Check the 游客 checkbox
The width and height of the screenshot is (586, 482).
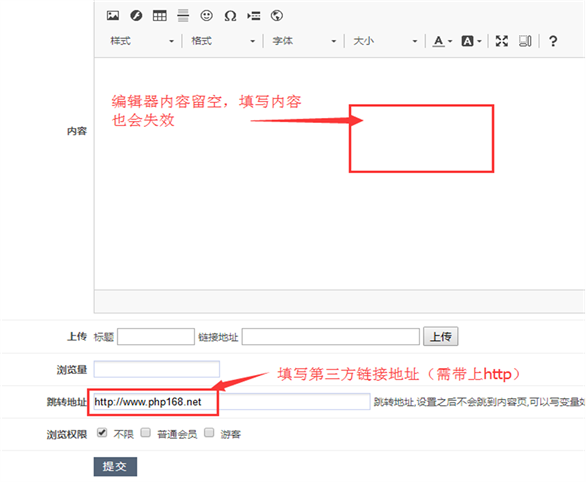click(209, 433)
